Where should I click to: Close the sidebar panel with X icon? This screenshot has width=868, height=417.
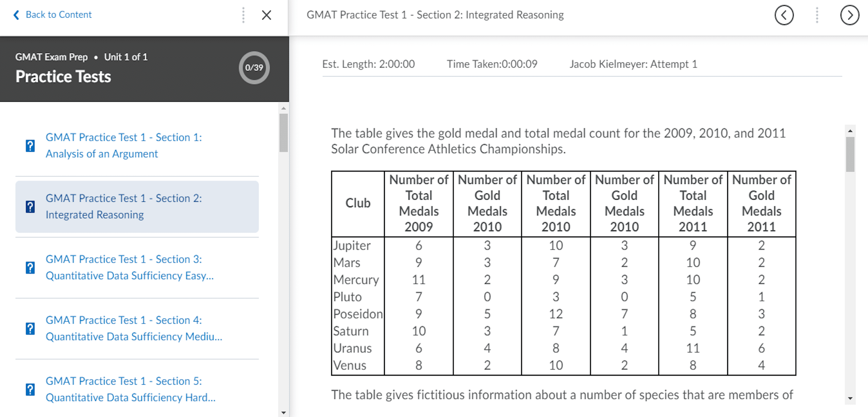tap(266, 15)
